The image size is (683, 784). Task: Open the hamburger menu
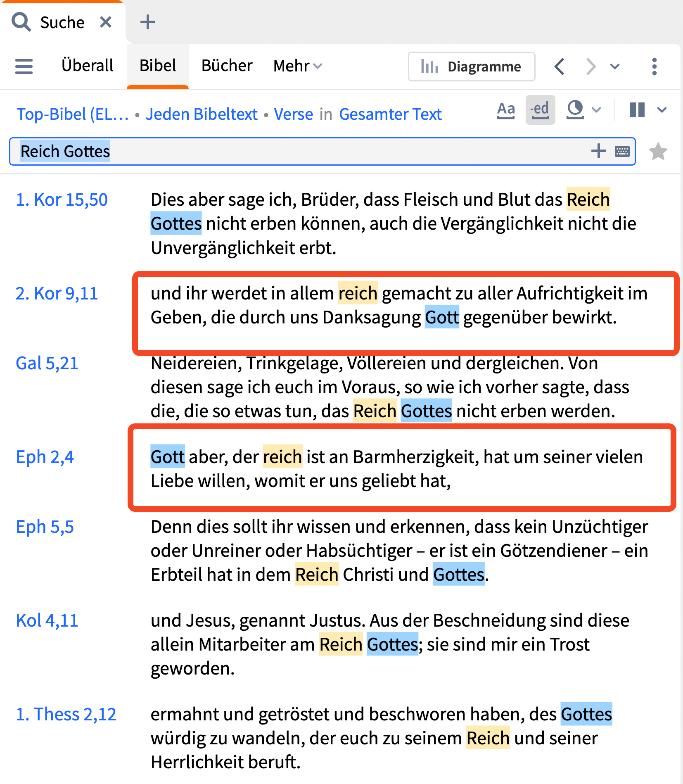point(24,66)
